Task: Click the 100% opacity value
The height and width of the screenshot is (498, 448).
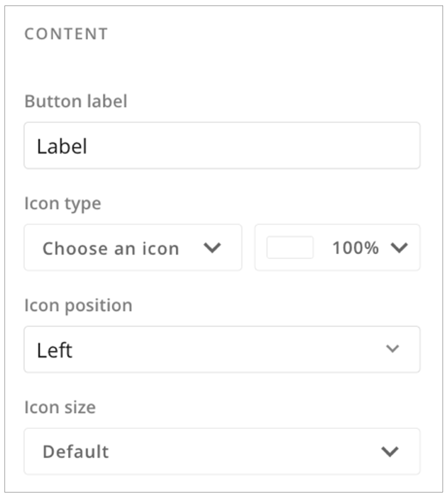Action: click(355, 248)
